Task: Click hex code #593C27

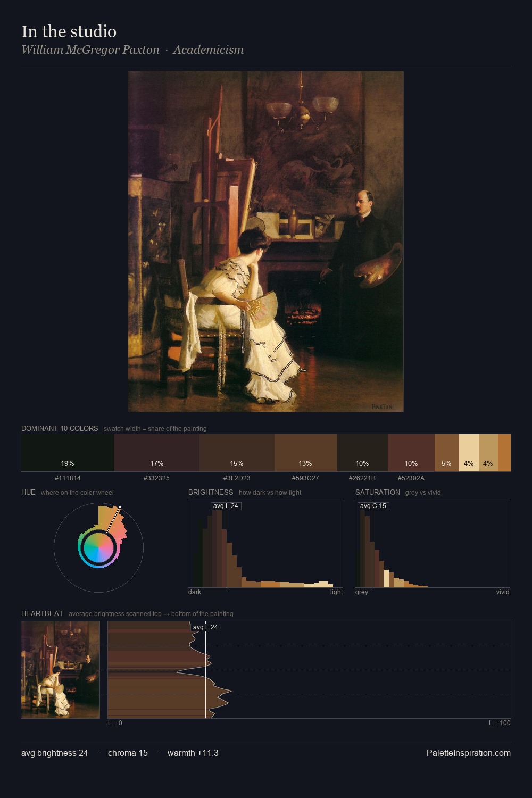Action: click(x=305, y=478)
